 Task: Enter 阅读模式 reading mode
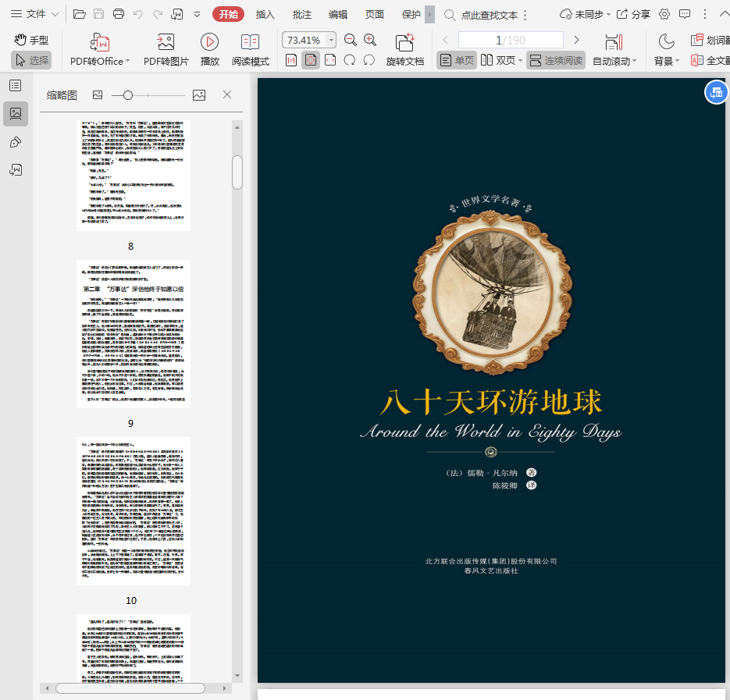(x=251, y=42)
